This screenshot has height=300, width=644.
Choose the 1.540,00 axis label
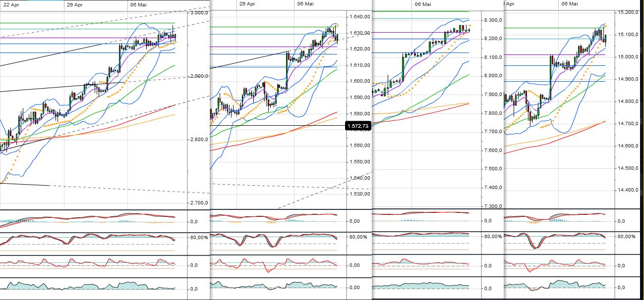pos(359,178)
